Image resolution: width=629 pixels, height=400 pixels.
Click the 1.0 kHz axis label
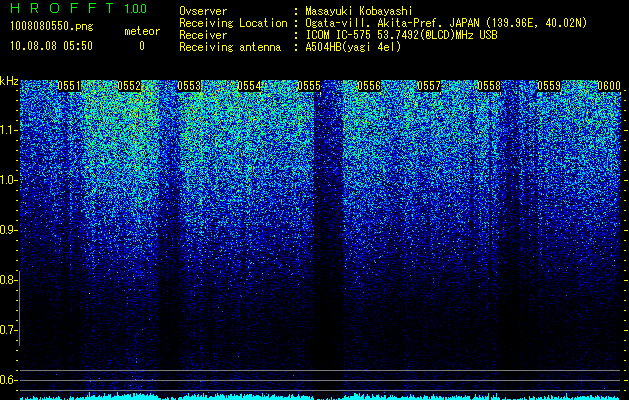tap(9, 180)
